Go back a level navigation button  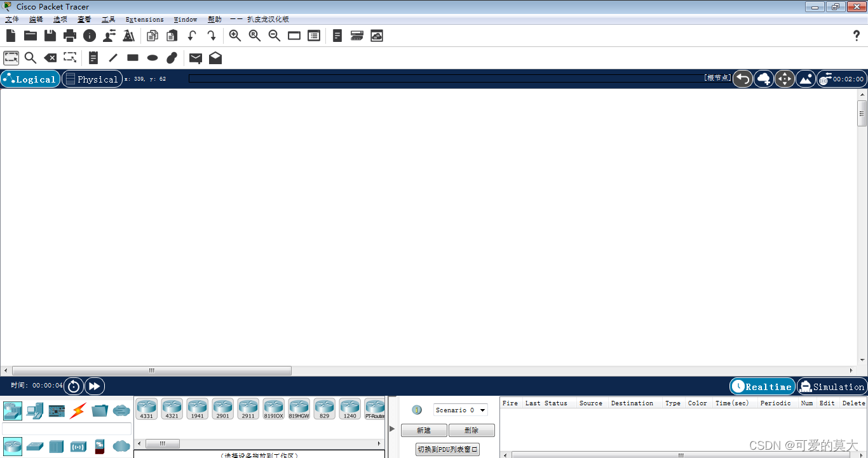(743, 79)
